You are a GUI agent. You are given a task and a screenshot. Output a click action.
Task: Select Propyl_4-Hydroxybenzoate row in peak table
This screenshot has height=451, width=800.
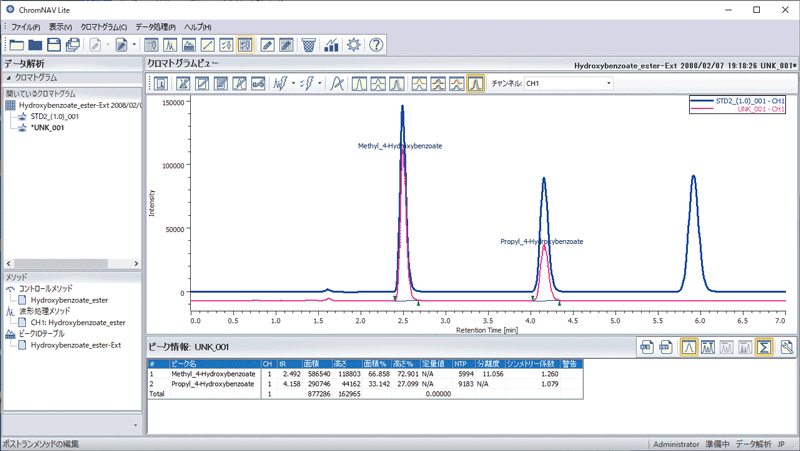tap(365, 384)
